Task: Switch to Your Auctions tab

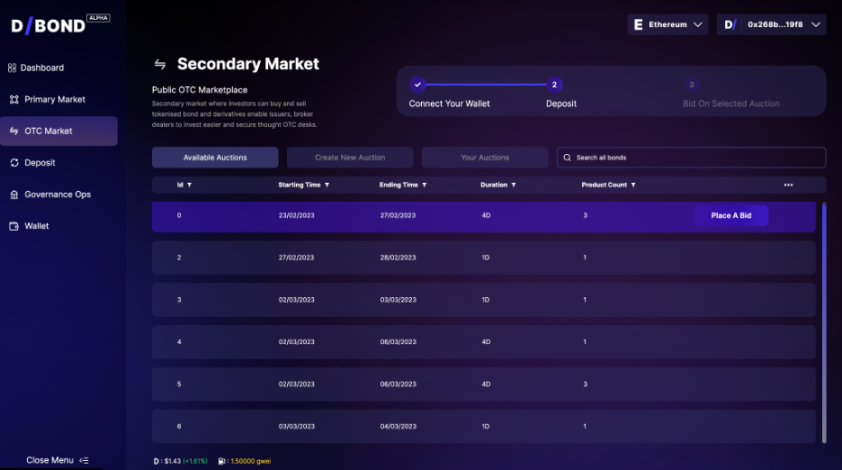Action: point(485,158)
